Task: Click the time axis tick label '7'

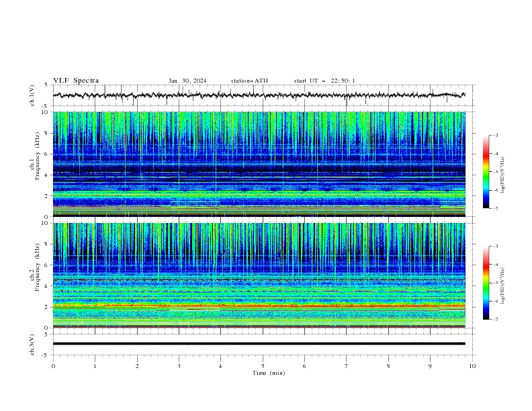Action: [347, 366]
